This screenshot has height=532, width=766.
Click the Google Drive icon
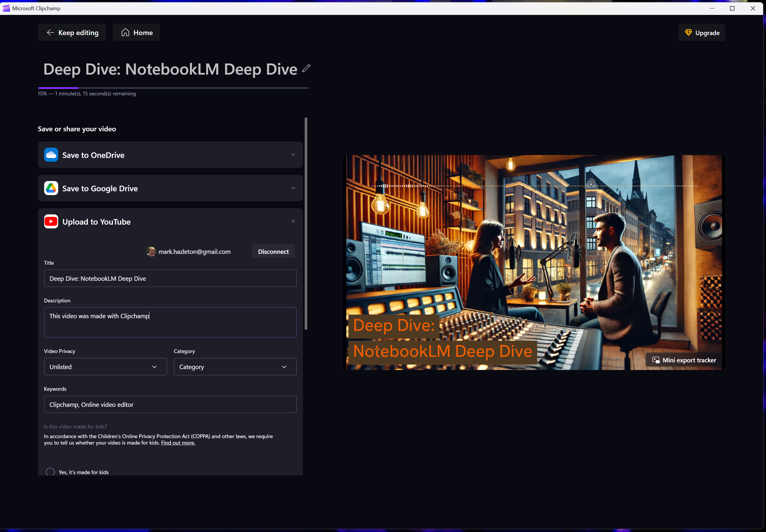click(51, 188)
